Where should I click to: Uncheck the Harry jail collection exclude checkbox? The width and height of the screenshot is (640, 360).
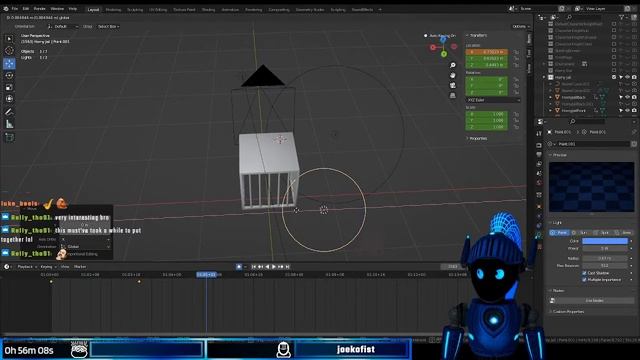tap(613, 77)
